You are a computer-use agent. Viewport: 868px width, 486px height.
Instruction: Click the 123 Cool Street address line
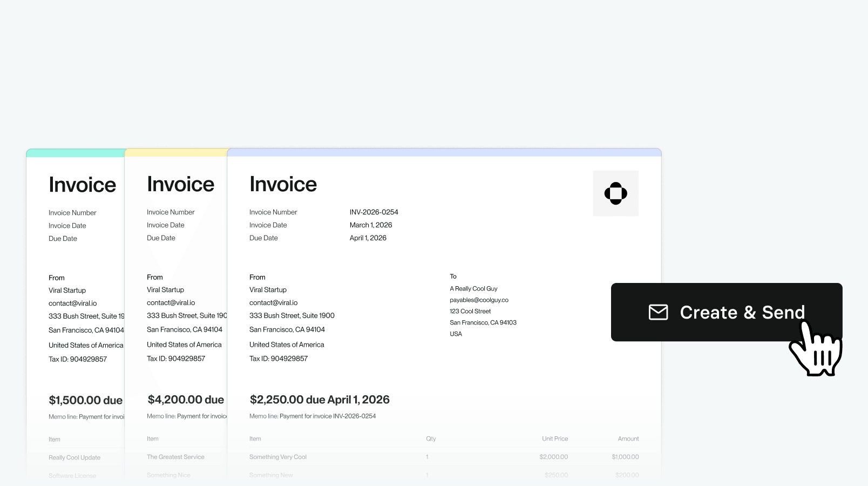tap(470, 312)
